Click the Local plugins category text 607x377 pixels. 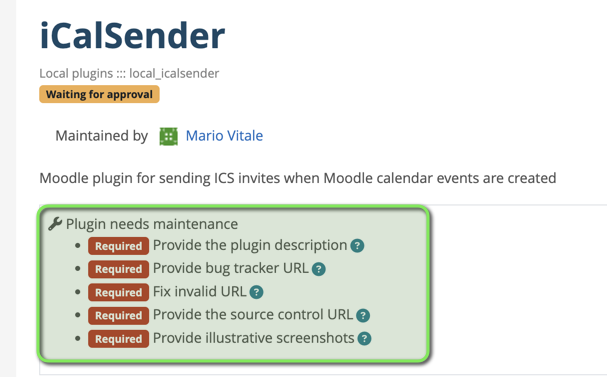point(76,73)
